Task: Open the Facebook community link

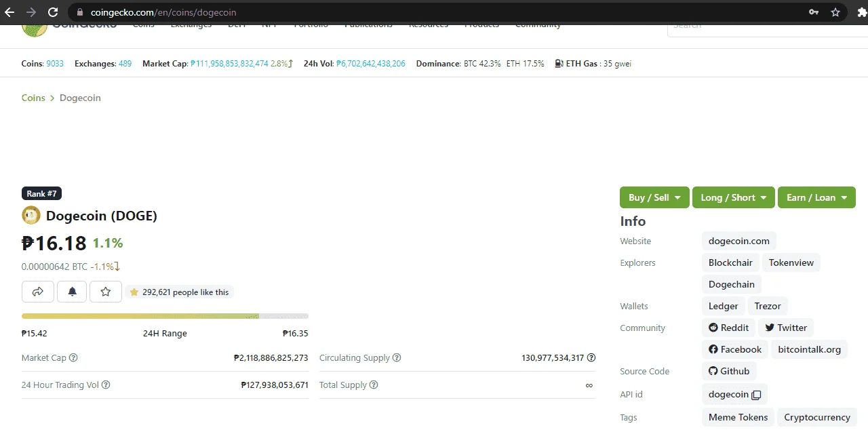Action: pos(734,349)
